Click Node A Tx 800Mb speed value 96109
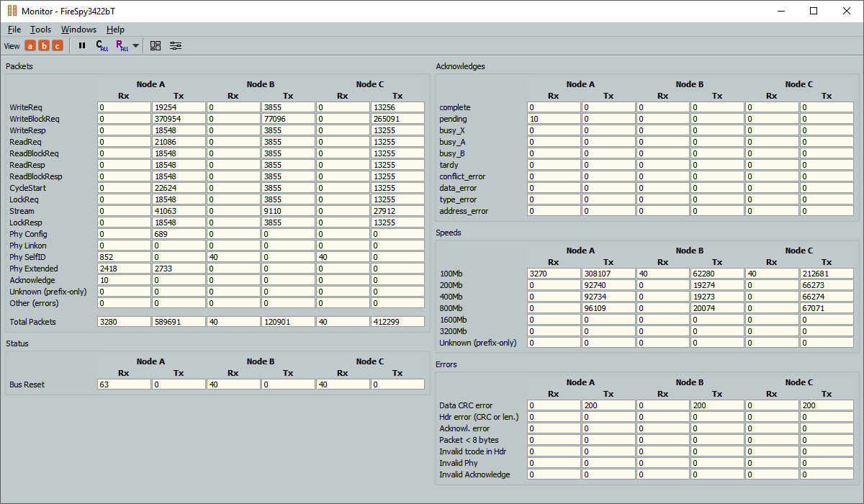Viewport: 864px width, 504px height. pos(608,308)
